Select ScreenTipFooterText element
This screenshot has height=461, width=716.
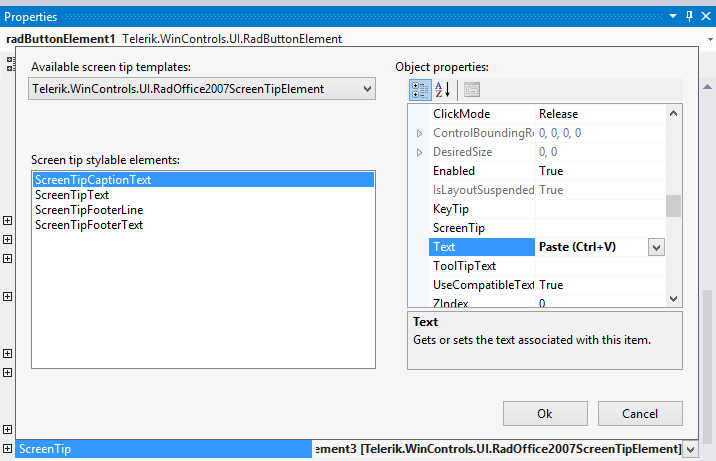point(204,225)
